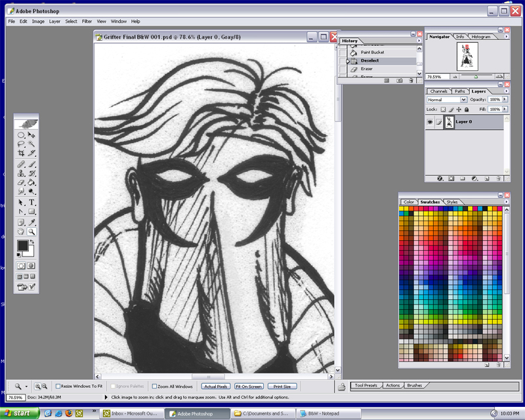Toggle lock image pixels
The height and width of the screenshot is (420, 525).
coord(451,109)
